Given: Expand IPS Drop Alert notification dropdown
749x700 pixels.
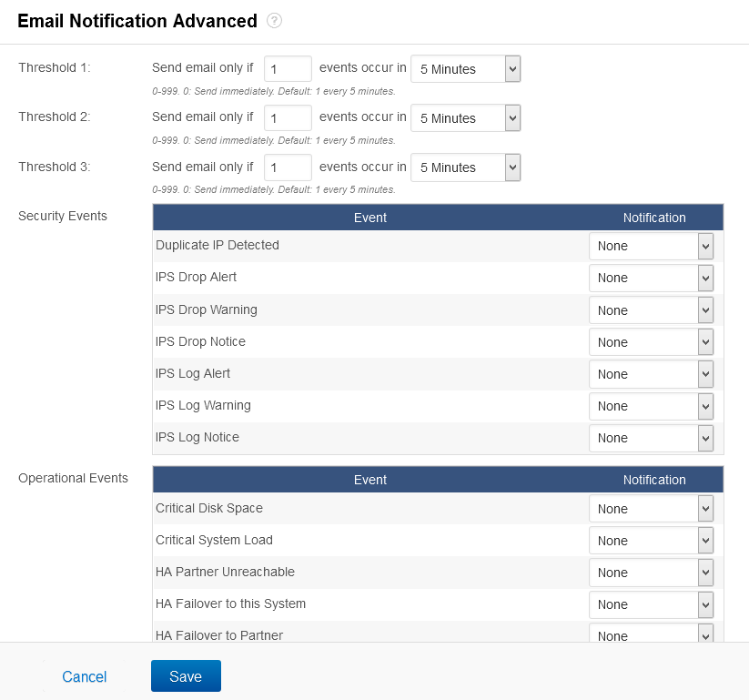Looking at the screenshot, I should [x=651, y=279].
